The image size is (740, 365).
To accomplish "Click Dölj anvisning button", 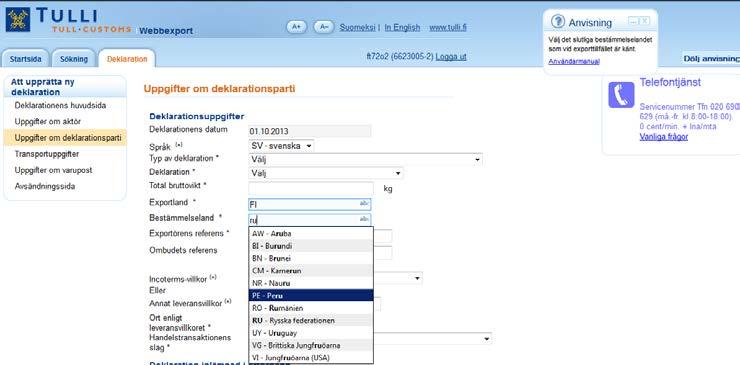I will click(712, 59).
